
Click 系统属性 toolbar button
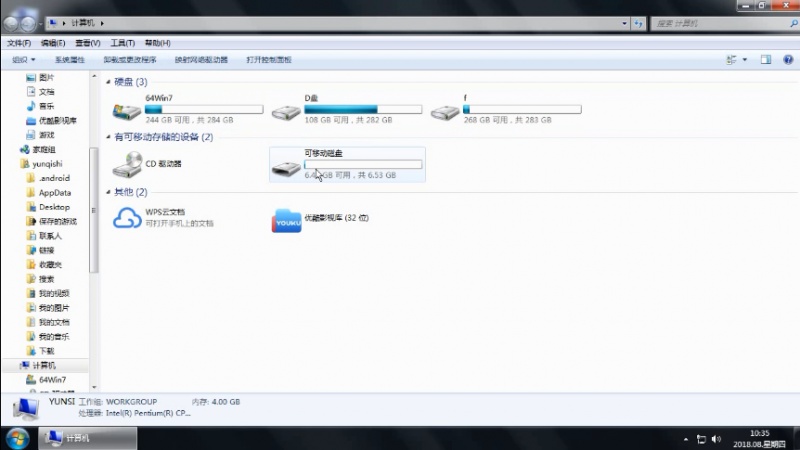pos(70,60)
